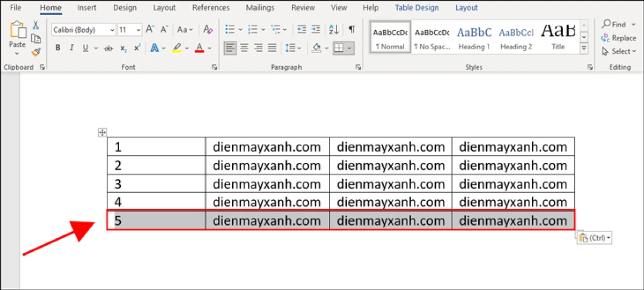Screen dimensions: 644x290
Task: Open Text Effects glowing A icon
Action: (x=155, y=48)
